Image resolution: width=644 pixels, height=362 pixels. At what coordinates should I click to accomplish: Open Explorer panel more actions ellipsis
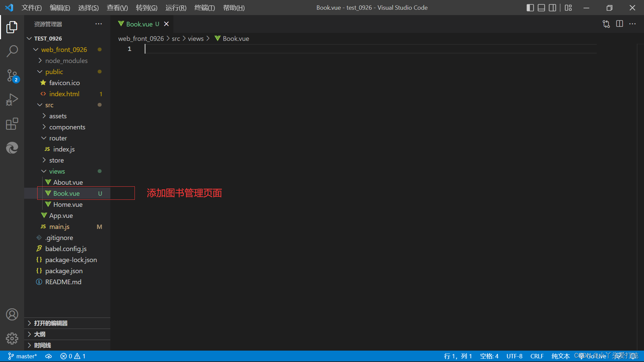(x=99, y=24)
